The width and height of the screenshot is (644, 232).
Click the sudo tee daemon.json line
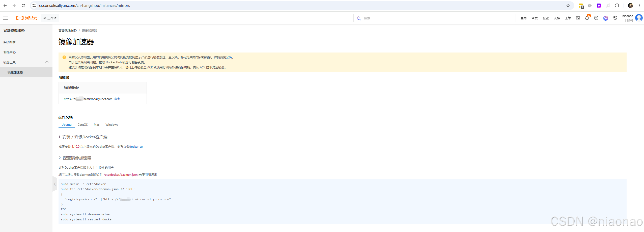pyautogui.click(x=98, y=189)
